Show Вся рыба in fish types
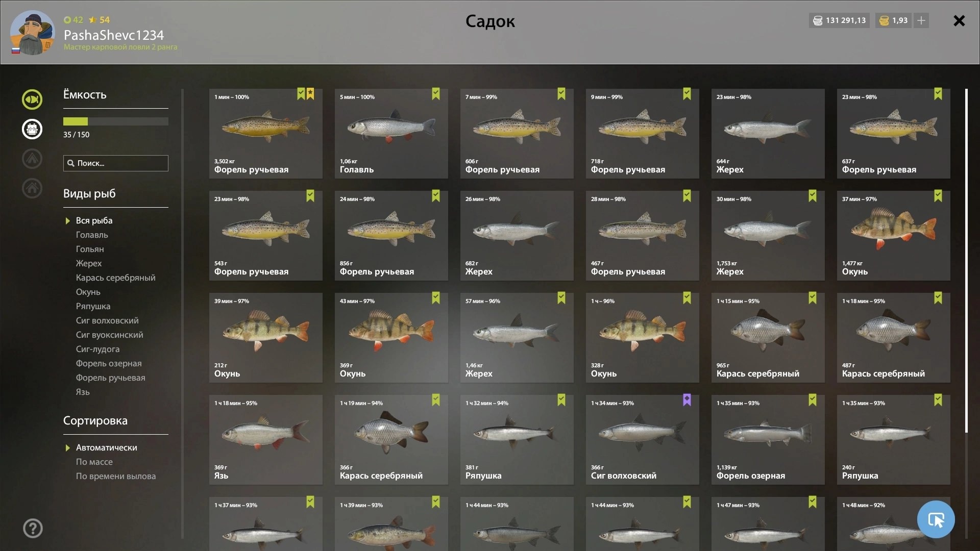The width and height of the screenshot is (980, 551). coord(94,220)
